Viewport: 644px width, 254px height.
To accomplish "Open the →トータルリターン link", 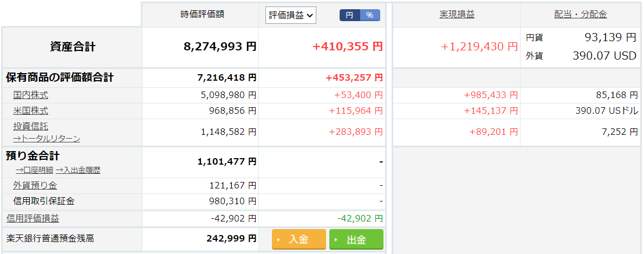I will (47, 139).
